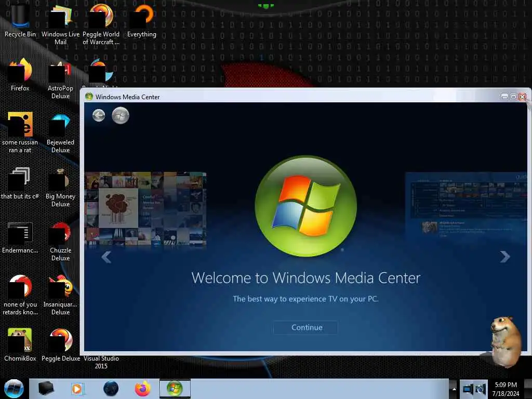Click the Media Center start logo button
The width and height of the screenshot is (532, 399).
pos(121,115)
